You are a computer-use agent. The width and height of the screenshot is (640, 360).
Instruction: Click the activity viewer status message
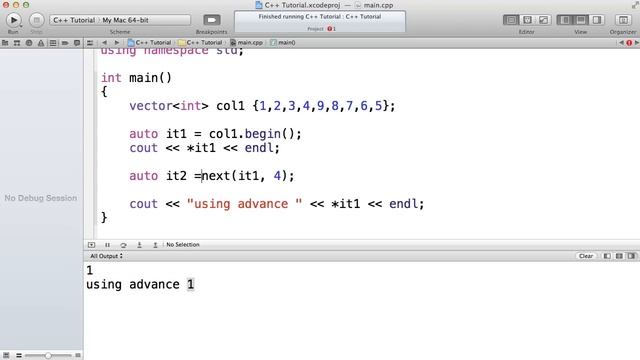[320, 17]
